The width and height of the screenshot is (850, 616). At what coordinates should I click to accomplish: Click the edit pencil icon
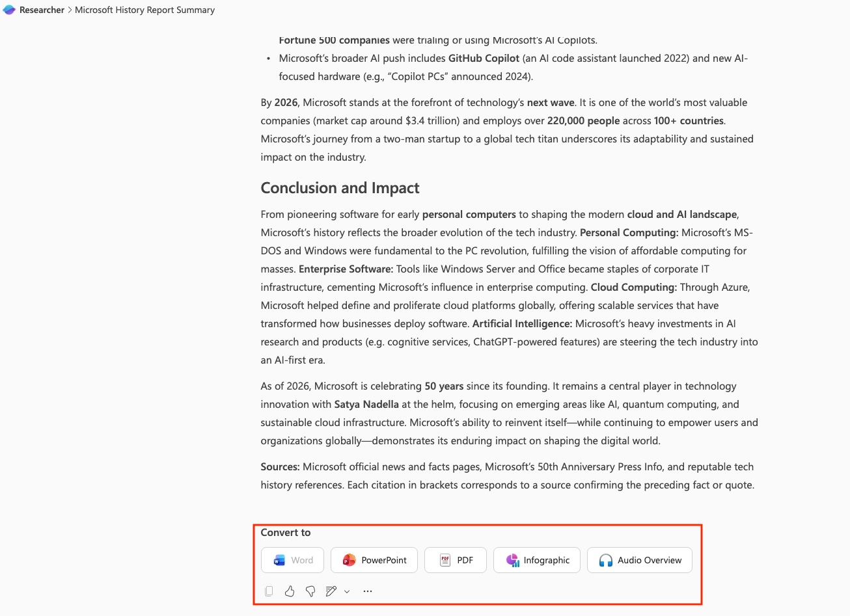[331, 591]
